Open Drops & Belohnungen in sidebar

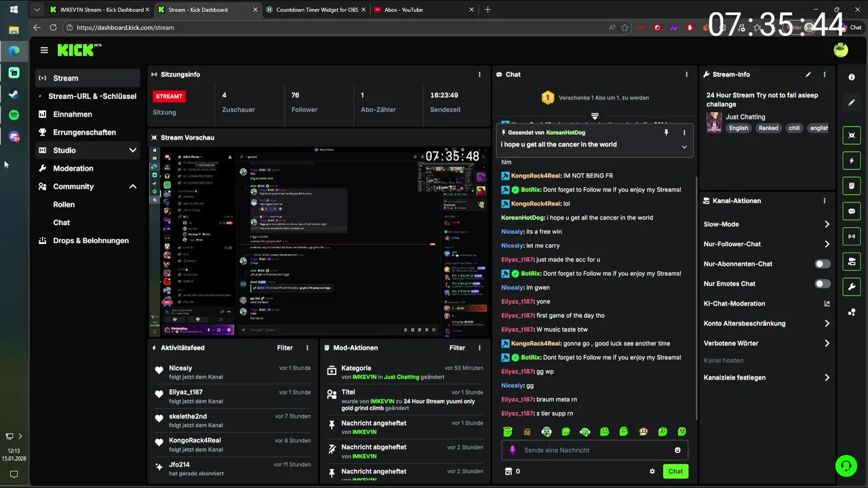click(89, 241)
